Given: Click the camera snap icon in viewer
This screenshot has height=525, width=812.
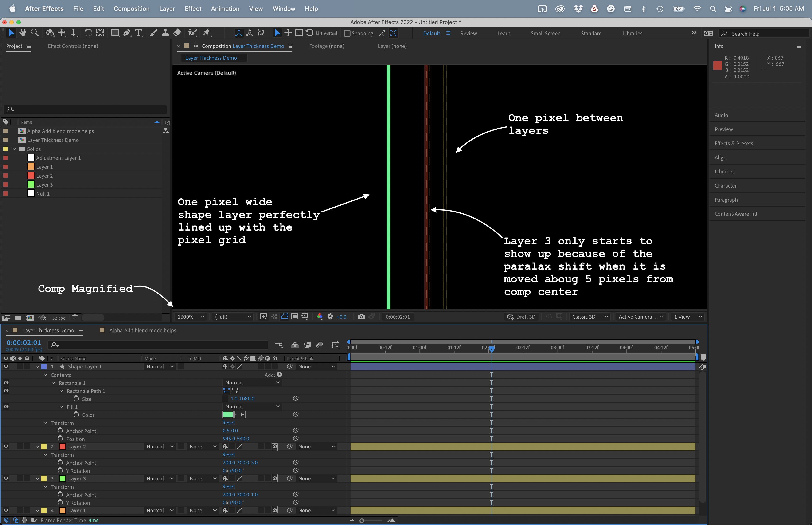Looking at the screenshot, I should pos(361,317).
